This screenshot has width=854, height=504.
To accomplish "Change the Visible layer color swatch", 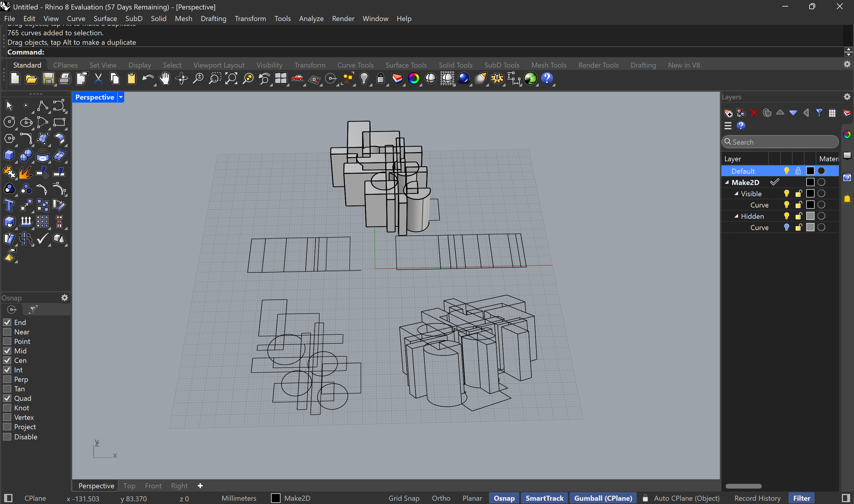I will coord(810,193).
